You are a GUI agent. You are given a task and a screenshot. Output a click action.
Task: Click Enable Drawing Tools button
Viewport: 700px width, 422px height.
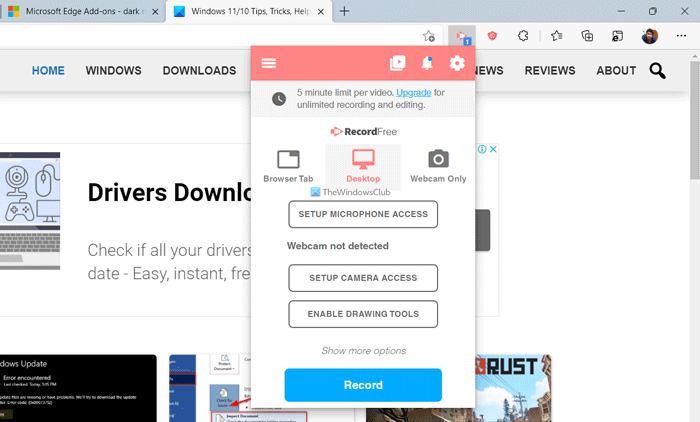pos(363,314)
